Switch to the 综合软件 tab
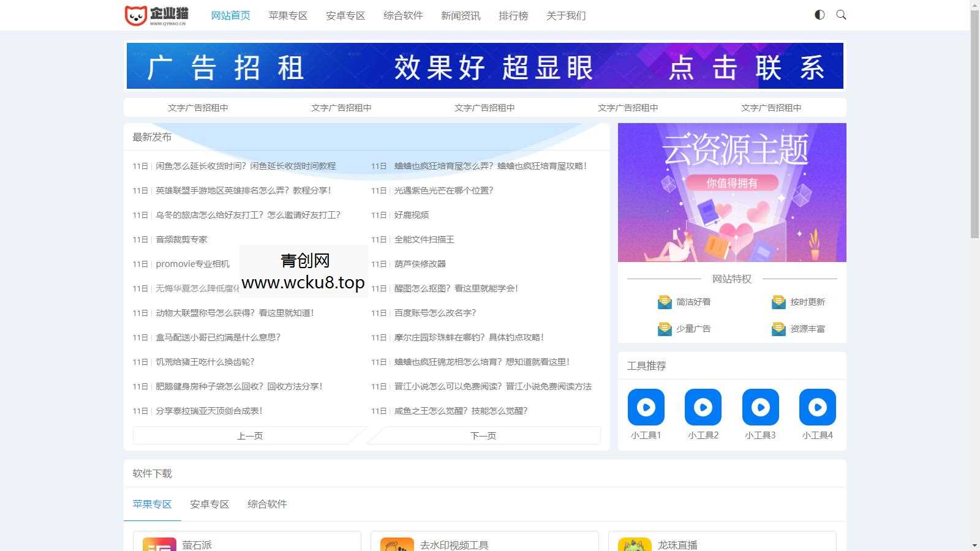The height and width of the screenshot is (551, 980). pyautogui.click(x=267, y=504)
